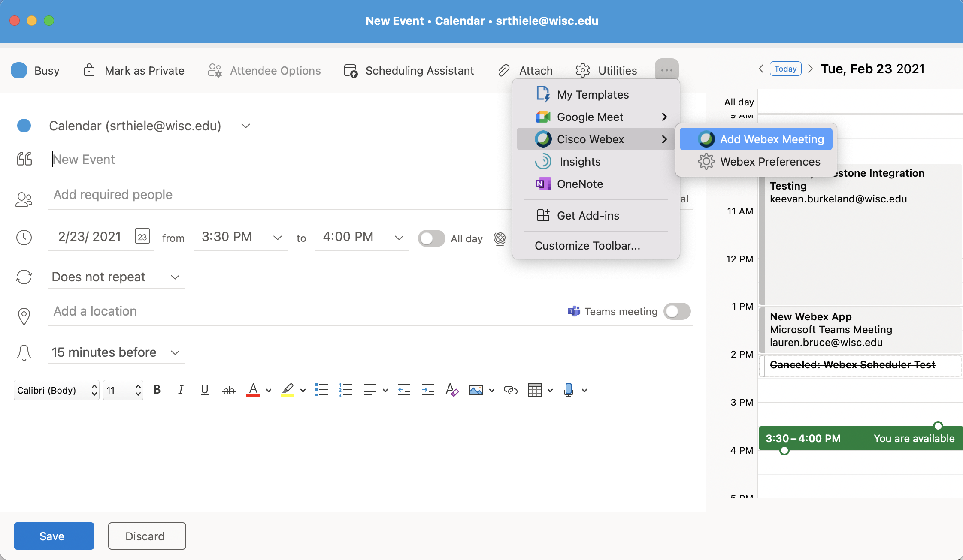Select My Templates menu item
Viewport: 963px width, 560px height.
(596, 95)
